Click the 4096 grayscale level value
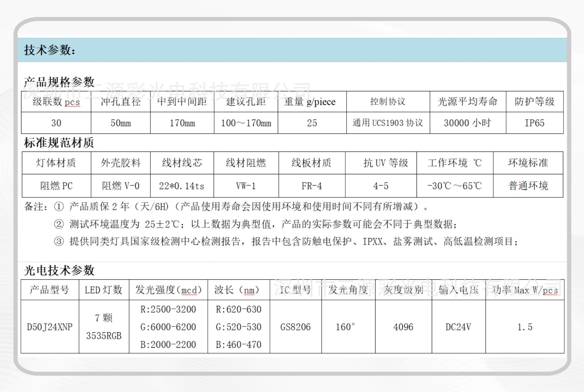This screenshot has height=392, width=584. (403, 327)
